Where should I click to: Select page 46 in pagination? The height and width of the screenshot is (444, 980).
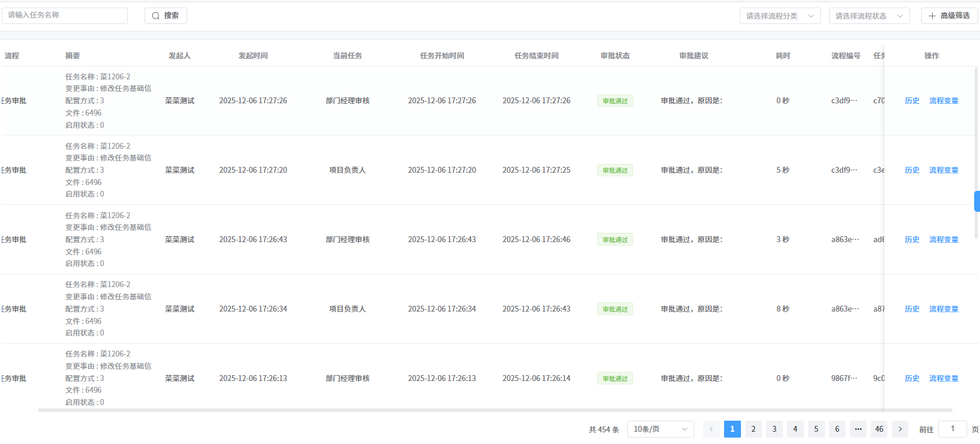click(879, 429)
